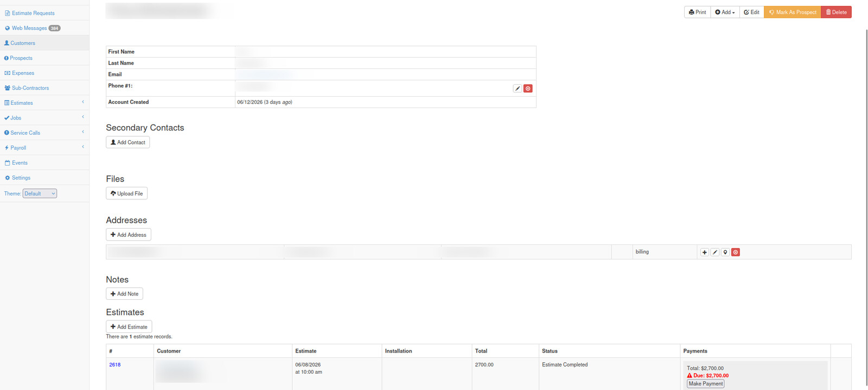Delete billing address with red icon
868x390 pixels.
pyautogui.click(x=736, y=252)
